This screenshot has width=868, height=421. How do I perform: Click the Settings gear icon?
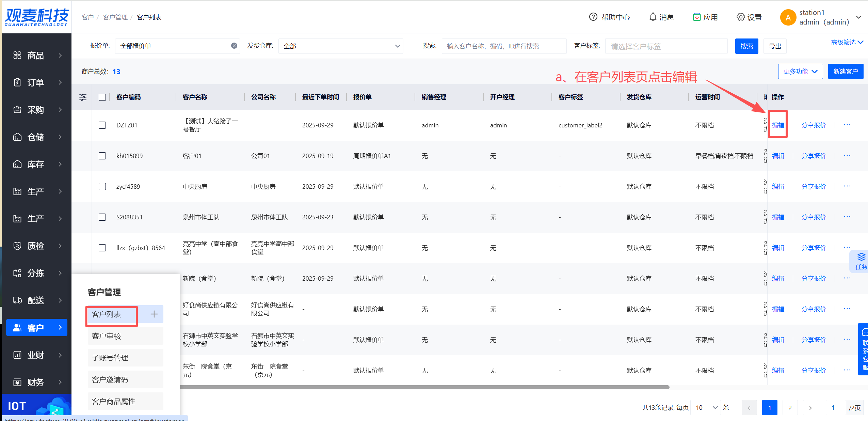tap(740, 17)
